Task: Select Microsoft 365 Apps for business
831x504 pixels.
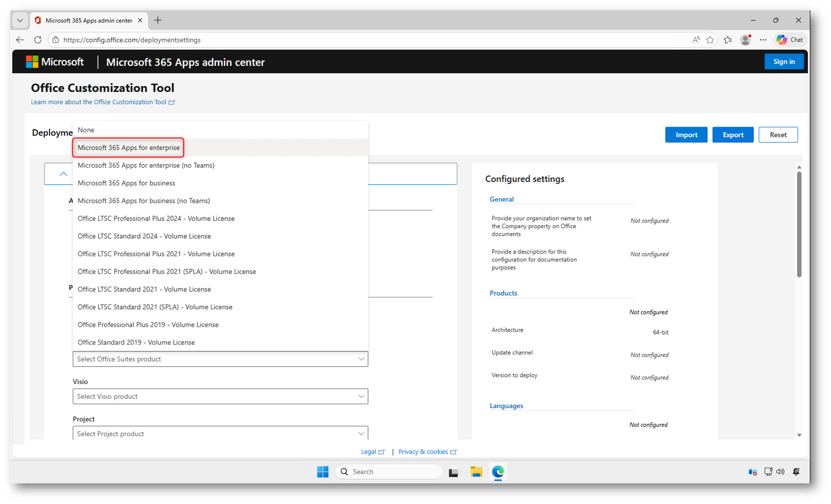Action: click(x=126, y=183)
